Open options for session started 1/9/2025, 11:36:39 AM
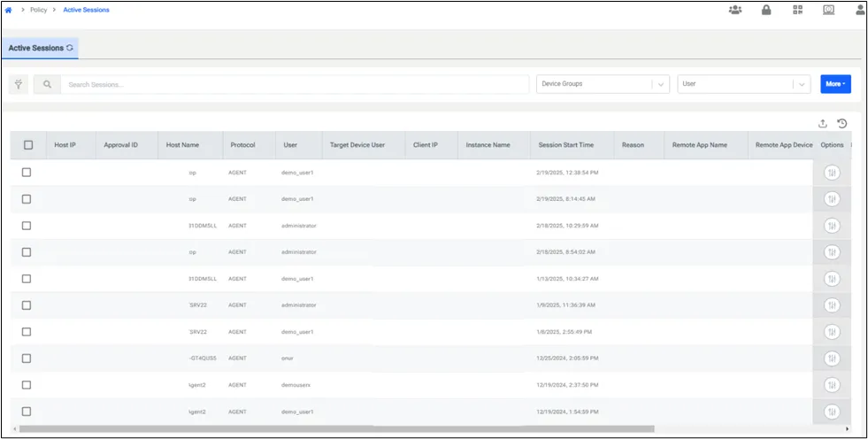 point(832,305)
